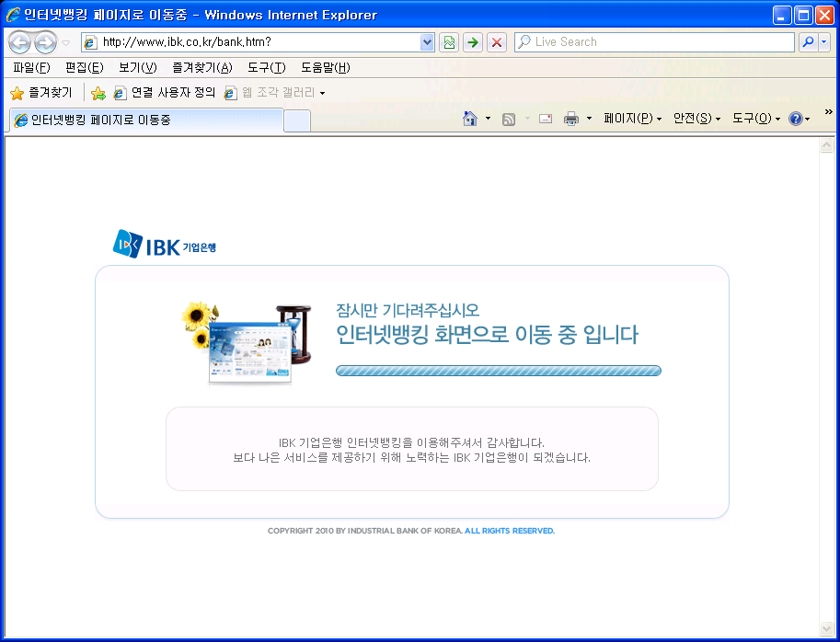The image size is (840, 642).
Task: Expand the 웹 조각 갤러리 dropdown arrow
Action: pyautogui.click(x=323, y=93)
